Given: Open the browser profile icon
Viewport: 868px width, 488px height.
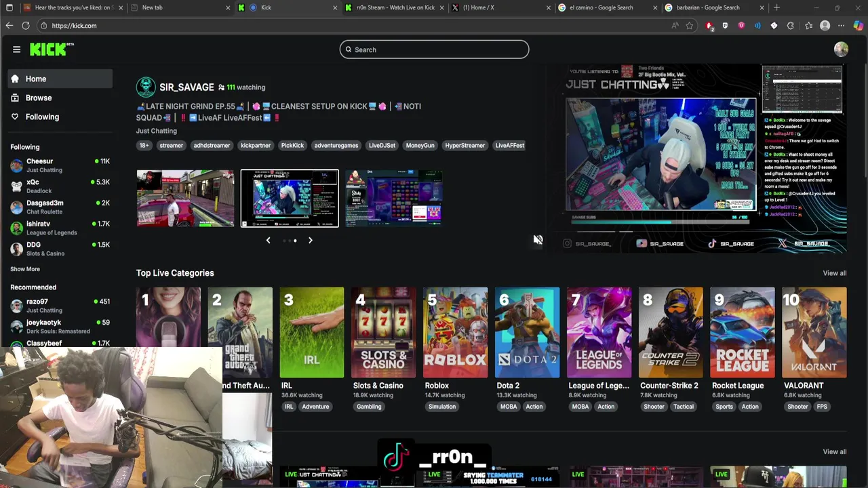Looking at the screenshot, I should point(825,26).
